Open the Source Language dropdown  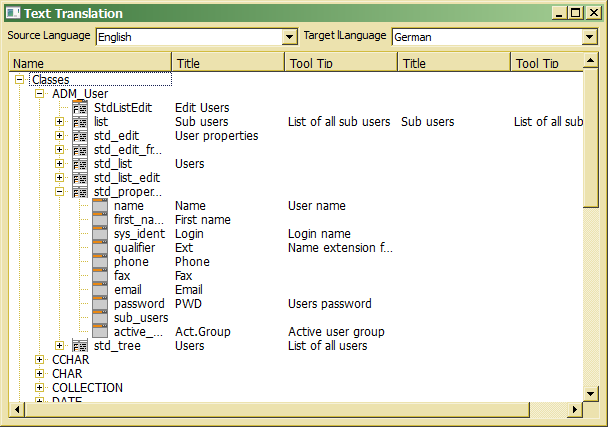(291, 37)
